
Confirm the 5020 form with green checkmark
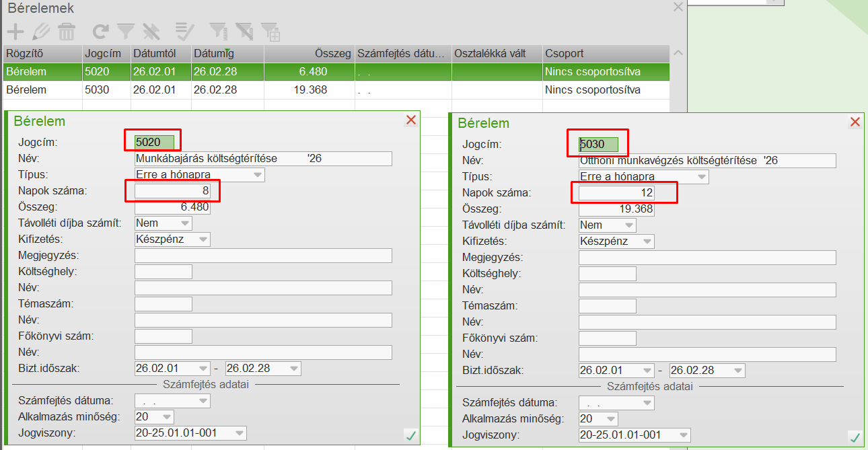pyautogui.click(x=410, y=436)
